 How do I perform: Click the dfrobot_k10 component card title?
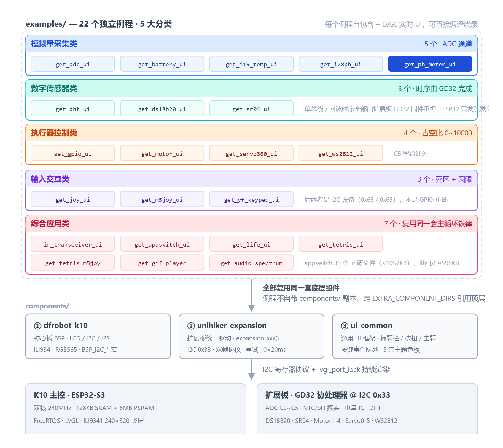click(61, 325)
